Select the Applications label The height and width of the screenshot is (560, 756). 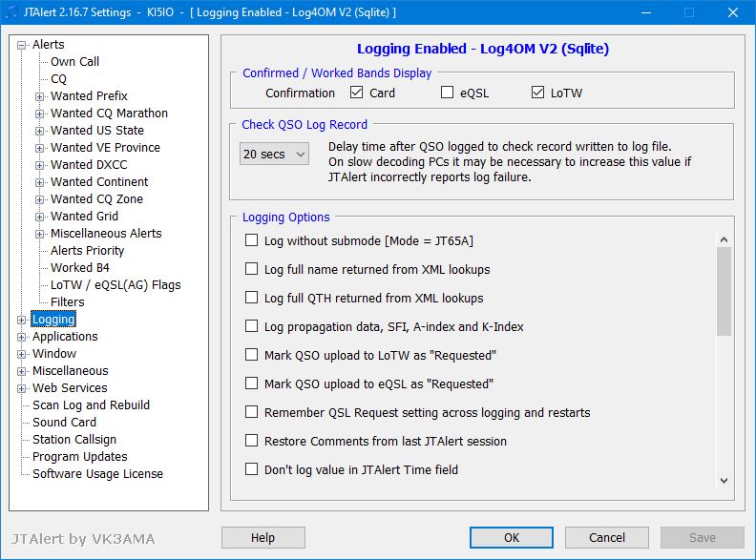pyautogui.click(x=65, y=337)
